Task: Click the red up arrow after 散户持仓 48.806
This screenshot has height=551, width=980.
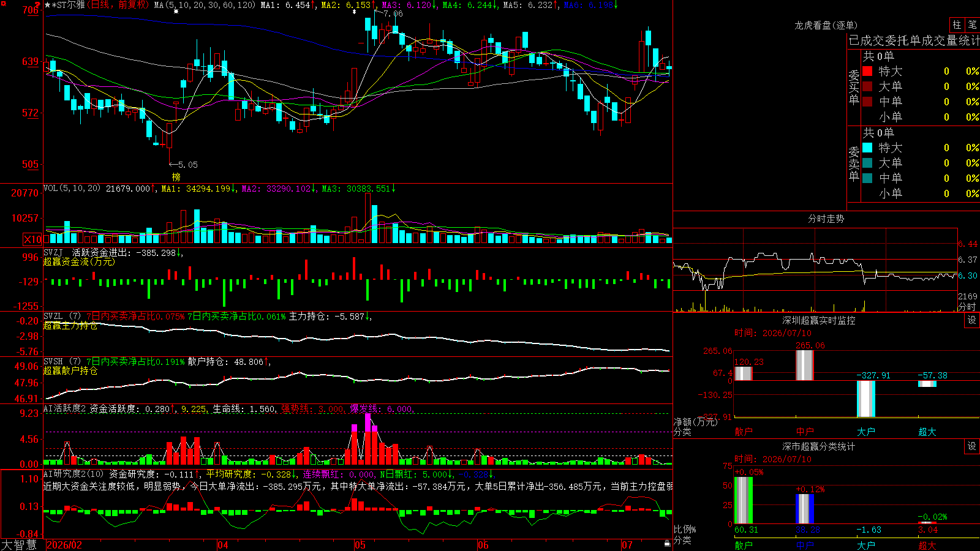Action: click(266, 362)
